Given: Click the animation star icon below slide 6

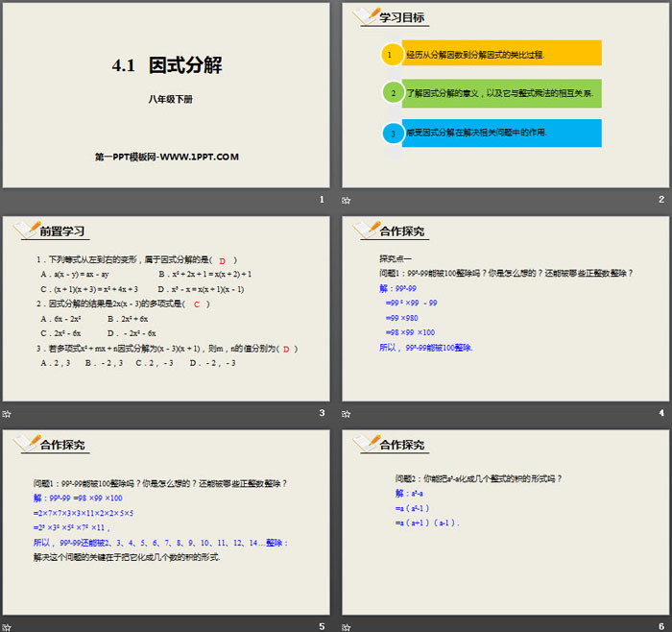Looking at the screenshot, I should click(346, 626).
